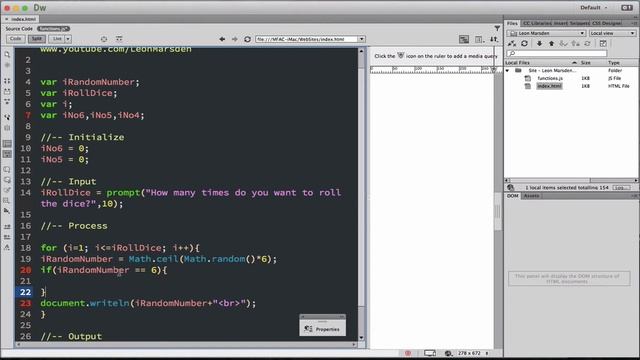Open the Insert panel tab

pos(561,23)
